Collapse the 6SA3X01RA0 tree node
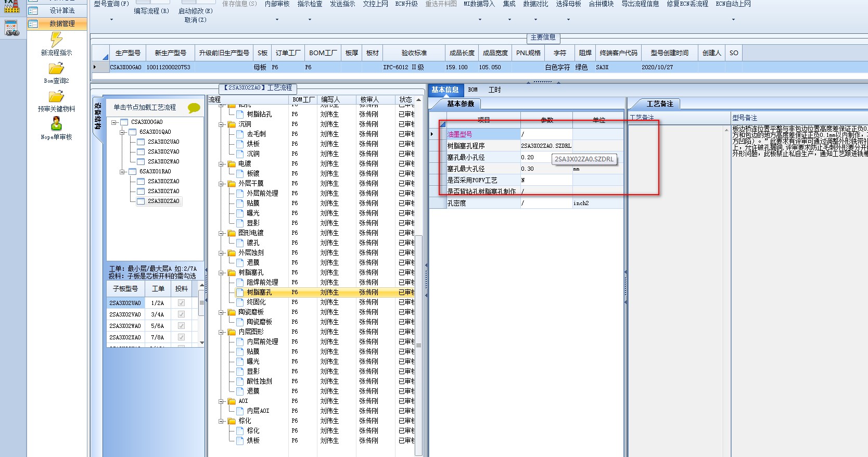868x457 pixels. (x=122, y=172)
